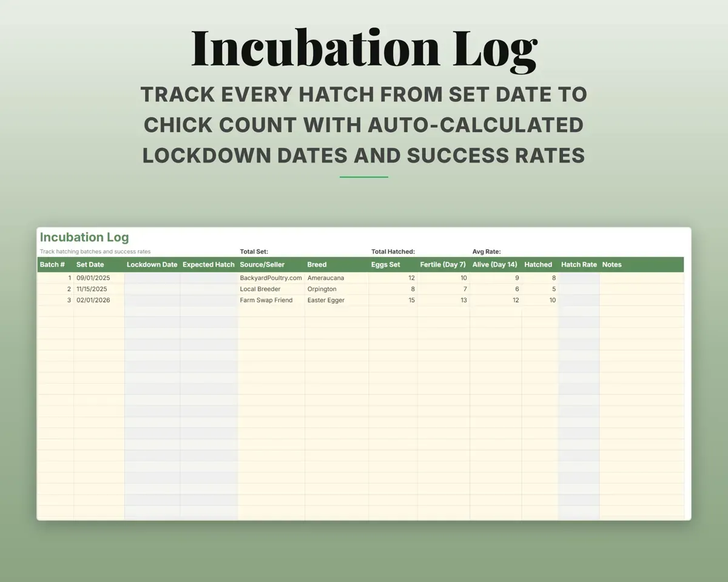Select the 'Hatch Rate' column header
Viewport: 728px width, 582px height.
[x=579, y=264]
